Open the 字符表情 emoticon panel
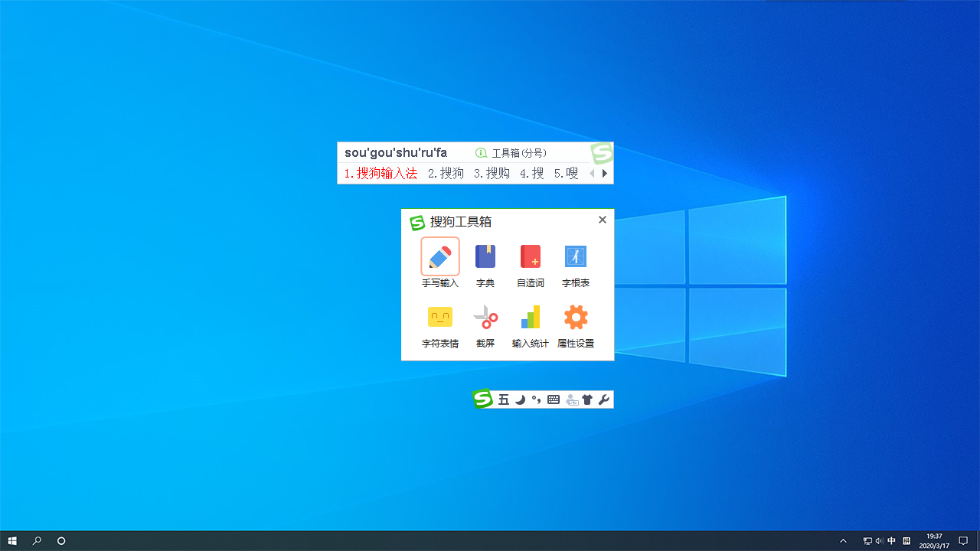This screenshot has width=980, height=551. pyautogui.click(x=440, y=318)
